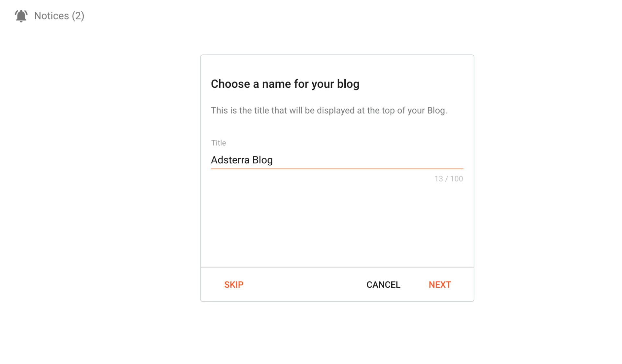
Task: Click the description text about blog title
Action: (x=329, y=110)
